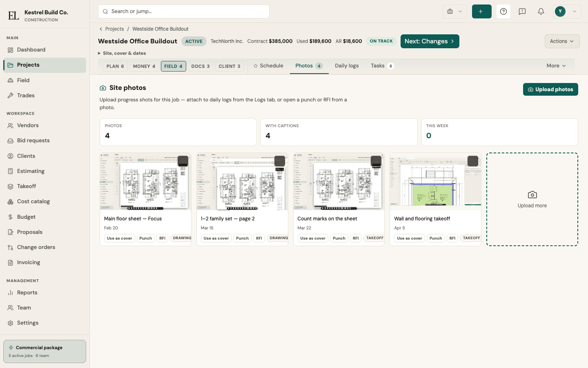This screenshot has height=368, width=588.
Task: Click Next: Changes button
Action: click(430, 41)
